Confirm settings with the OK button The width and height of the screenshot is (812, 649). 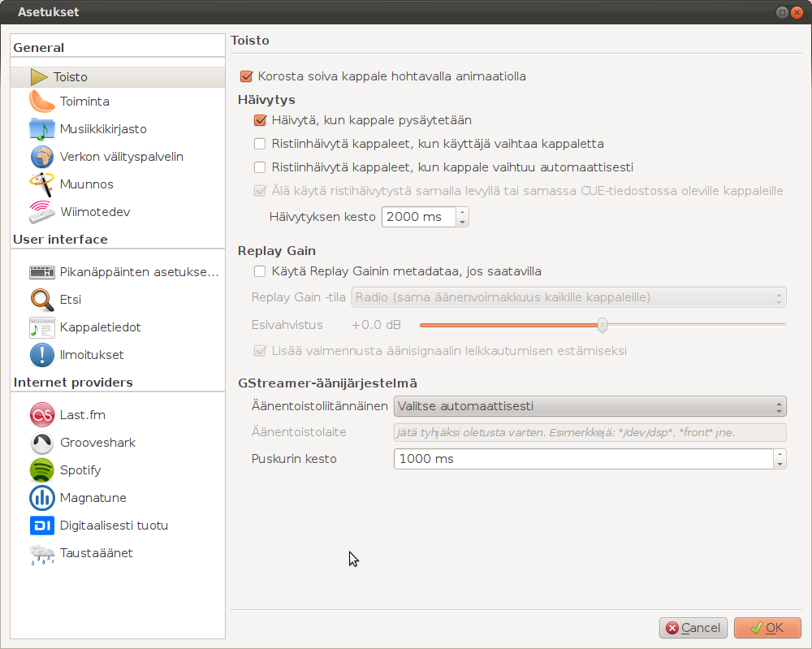[767, 628]
